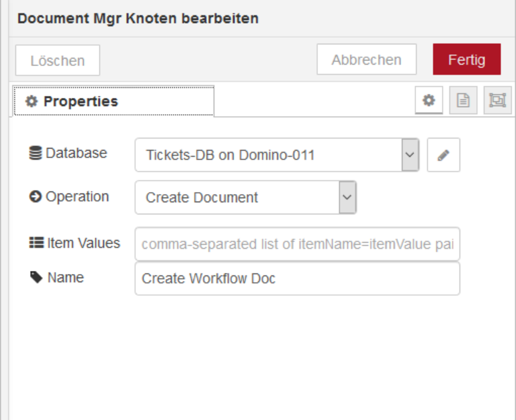Edit database config with pencil icon

click(443, 155)
